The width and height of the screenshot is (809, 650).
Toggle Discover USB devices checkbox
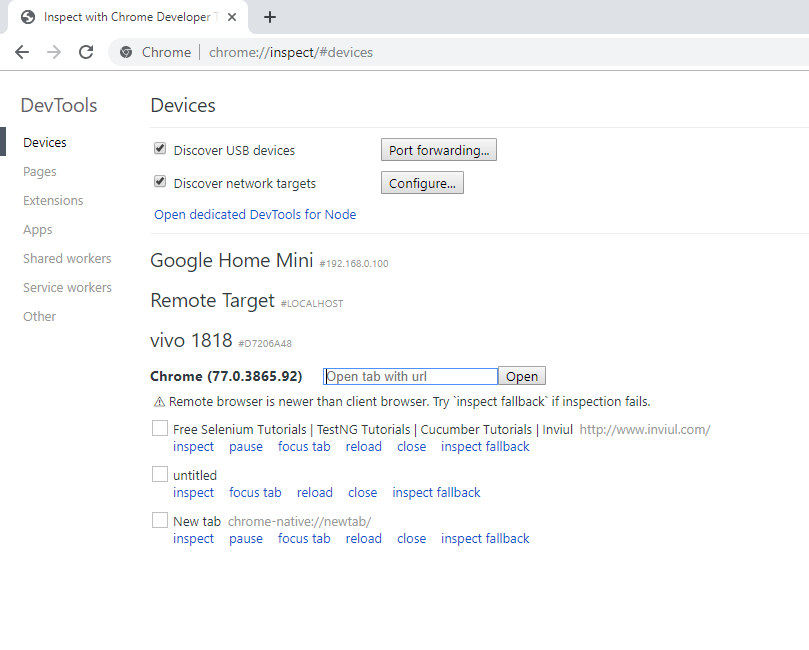160,149
